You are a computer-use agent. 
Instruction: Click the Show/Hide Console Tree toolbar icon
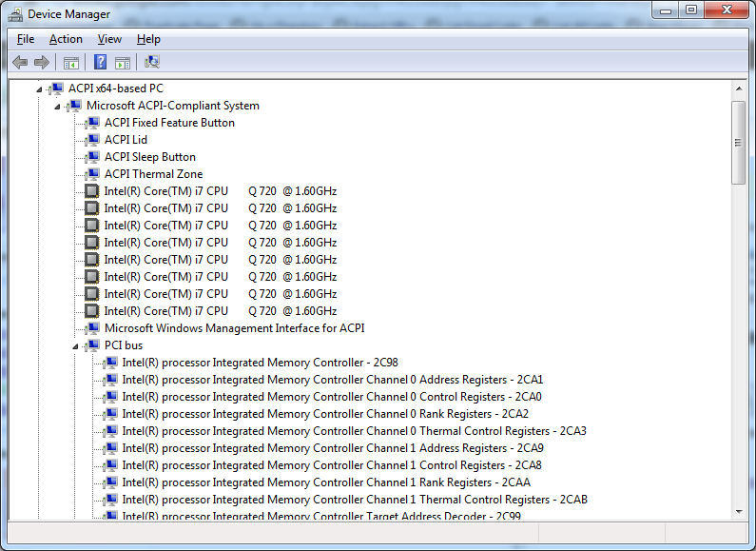(x=71, y=62)
